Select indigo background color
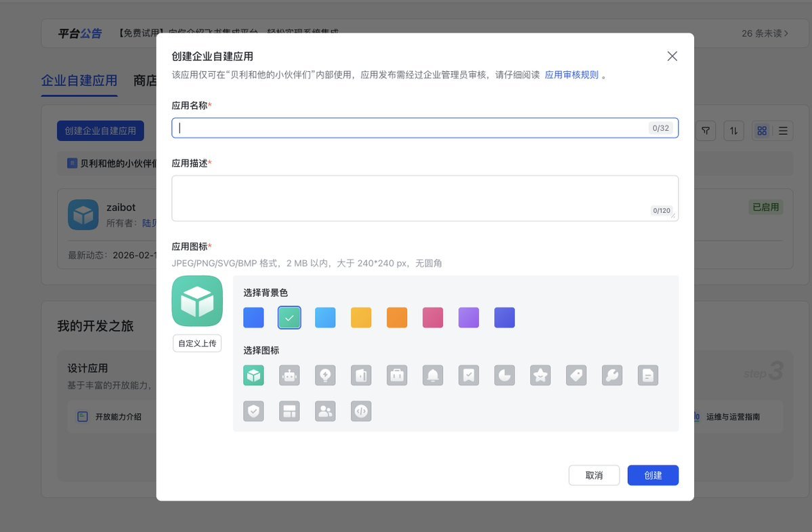This screenshot has width=812, height=532. [505, 318]
